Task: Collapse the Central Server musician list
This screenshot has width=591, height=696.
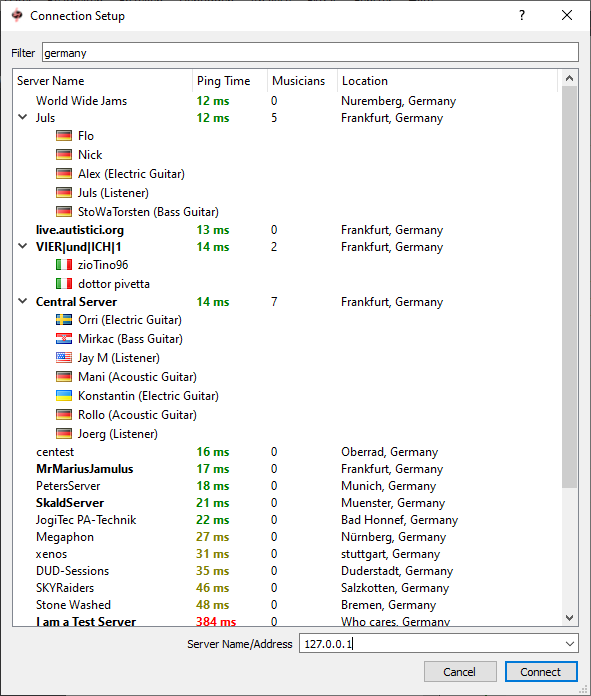Action: pos(23,301)
